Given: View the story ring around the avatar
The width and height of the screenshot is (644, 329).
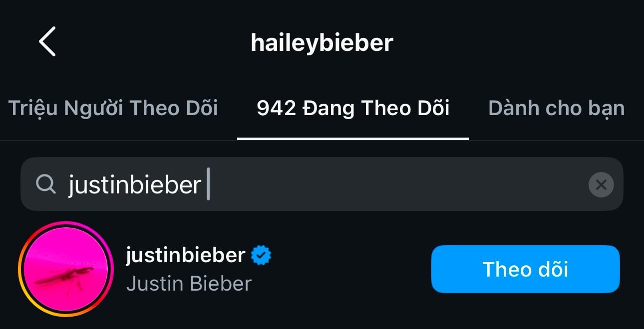Looking at the screenshot, I should [20, 269].
